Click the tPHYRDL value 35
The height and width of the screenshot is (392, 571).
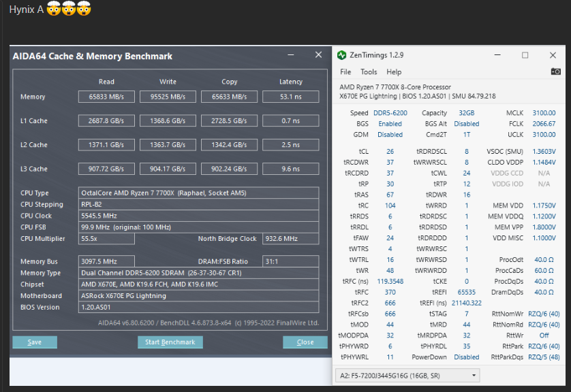(467, 346)
